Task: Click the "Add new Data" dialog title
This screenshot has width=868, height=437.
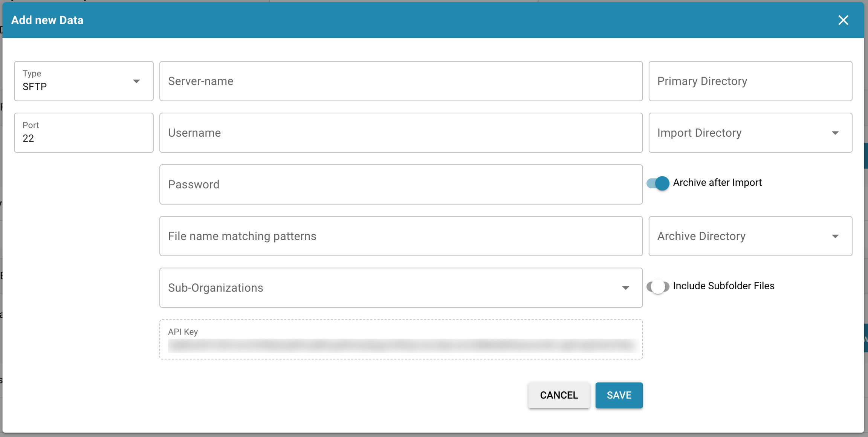Action: point(47,20)
